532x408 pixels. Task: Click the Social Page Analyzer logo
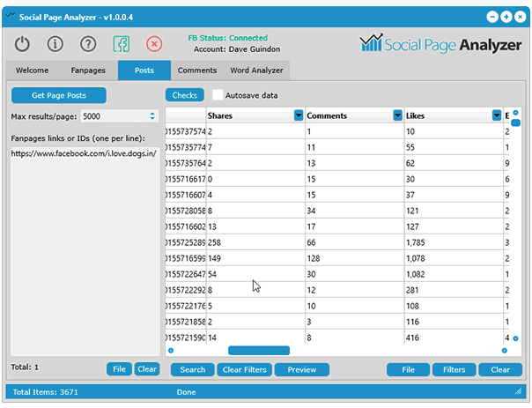click(440, 44)
